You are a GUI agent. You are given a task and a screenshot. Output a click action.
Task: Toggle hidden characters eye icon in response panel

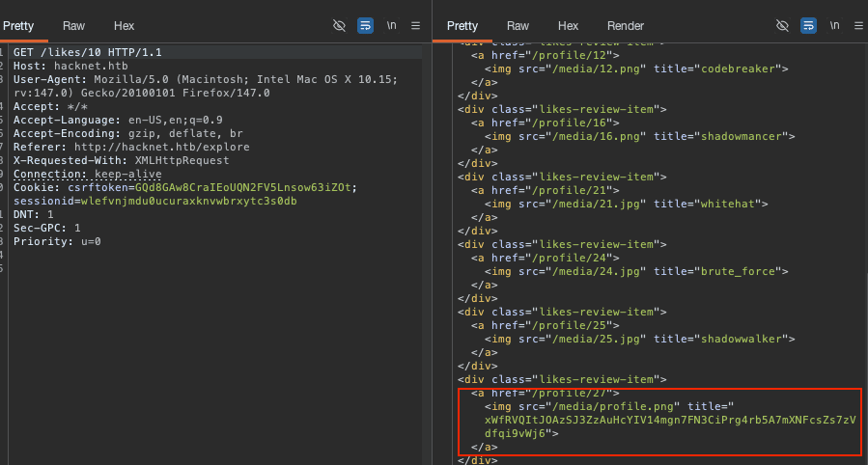(783, 26)
